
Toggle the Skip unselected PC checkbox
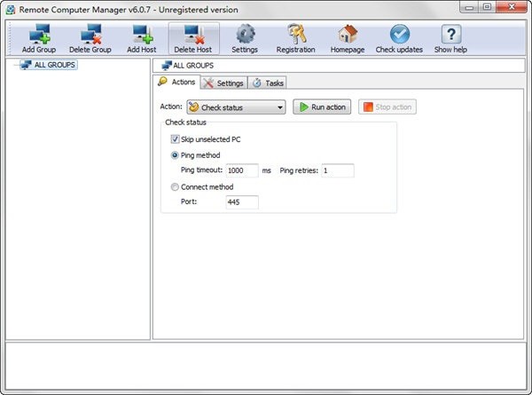point(175,139)
